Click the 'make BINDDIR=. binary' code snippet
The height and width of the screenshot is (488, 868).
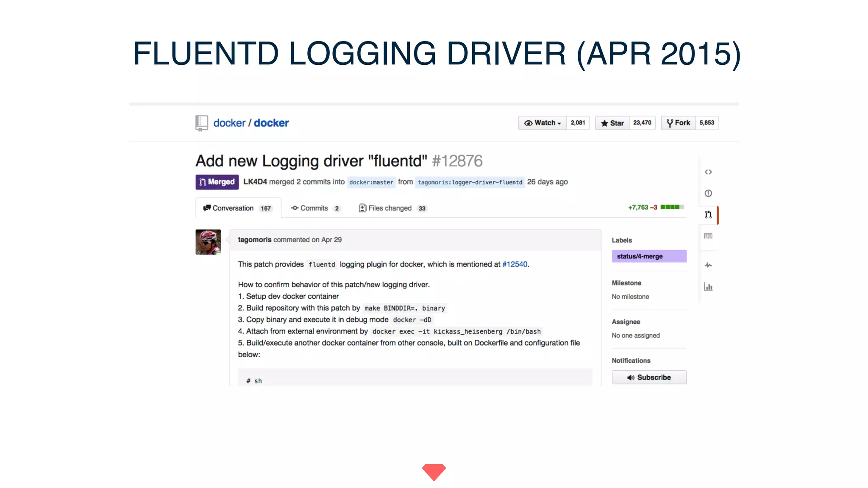point(405,308)
